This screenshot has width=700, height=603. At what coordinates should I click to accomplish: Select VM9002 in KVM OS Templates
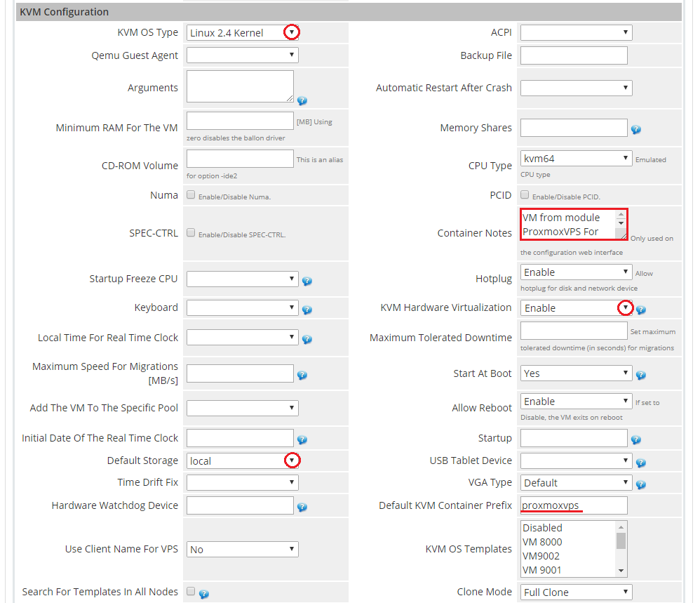click(568, 556)
